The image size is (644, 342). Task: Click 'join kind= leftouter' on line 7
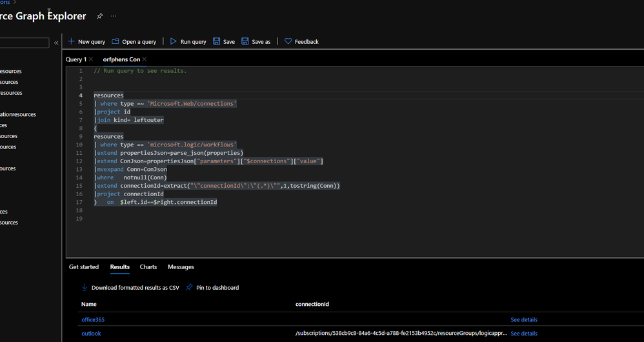(130, 120)
